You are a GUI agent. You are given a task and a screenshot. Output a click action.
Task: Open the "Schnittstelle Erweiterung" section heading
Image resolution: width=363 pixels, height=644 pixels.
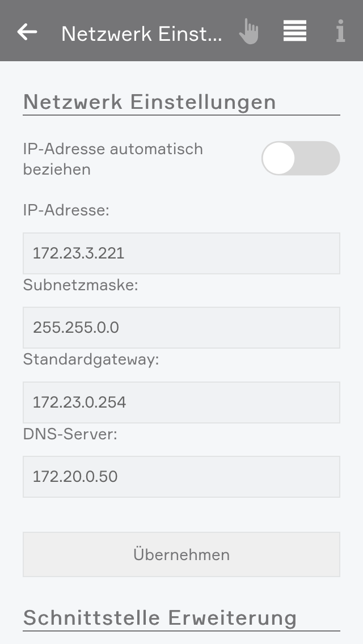pos(160,617)
